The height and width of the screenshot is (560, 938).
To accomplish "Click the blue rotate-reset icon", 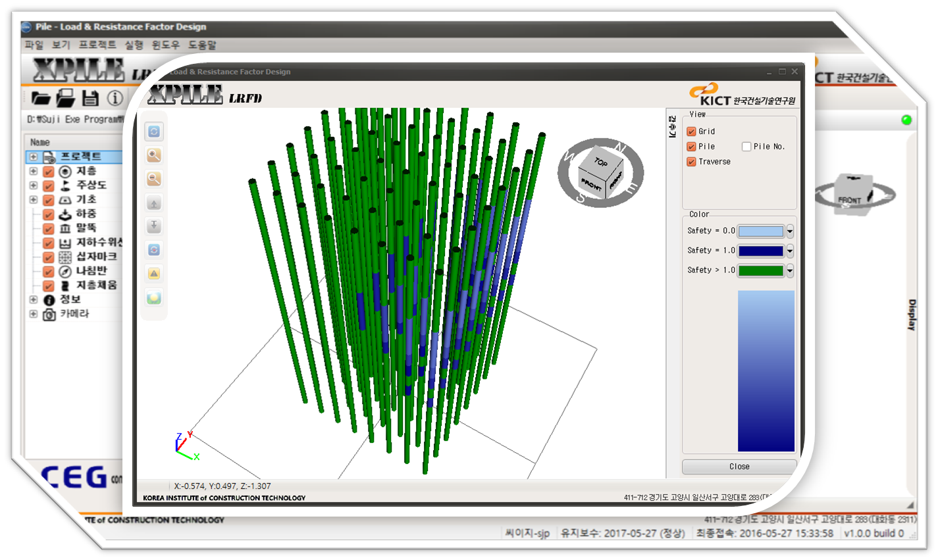I will 154,250.
